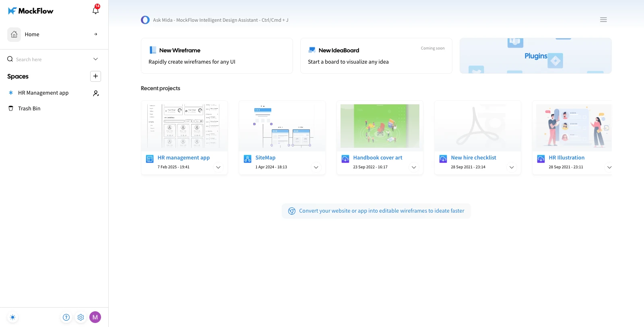Click the Ask Mida assistant input bar
The height and width of the screenshot is (327, 644).
click(x=221, y=20)
